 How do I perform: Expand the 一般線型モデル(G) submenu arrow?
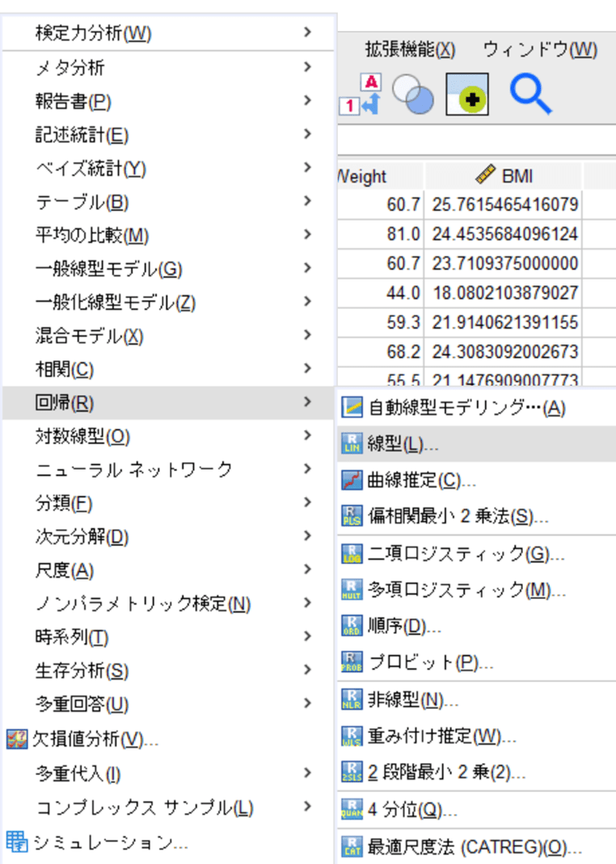point(307,268)
